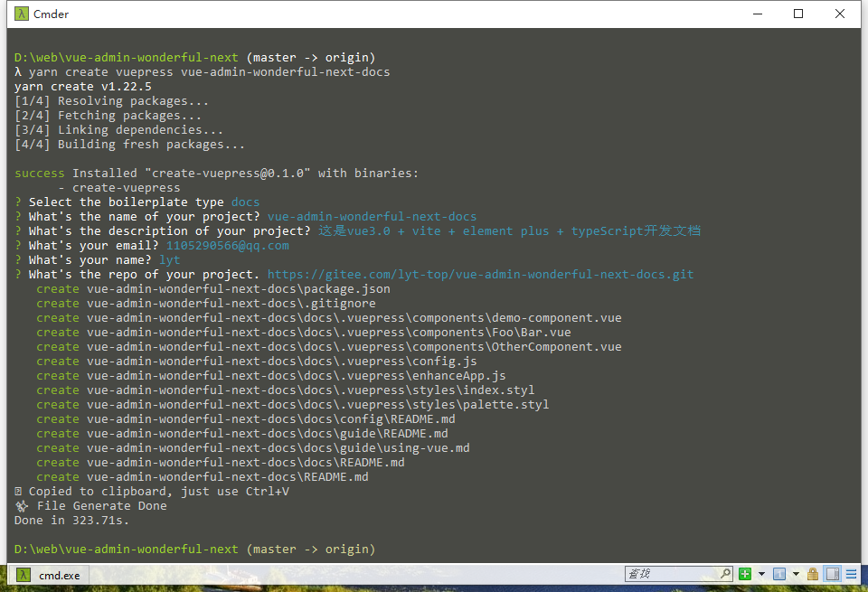Click the boilerplate type answer 'docs'

(x=245, y=202)
